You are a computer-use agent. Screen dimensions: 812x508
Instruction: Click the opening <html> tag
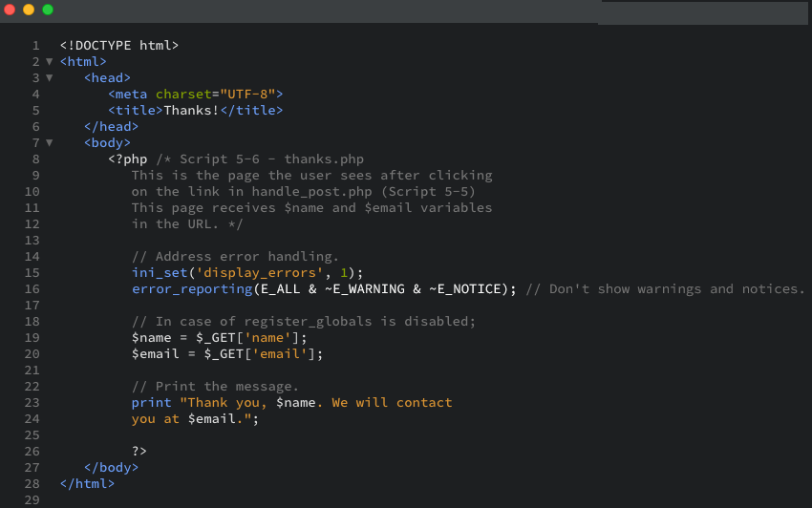pyautogui.click(x=83, y=62)
